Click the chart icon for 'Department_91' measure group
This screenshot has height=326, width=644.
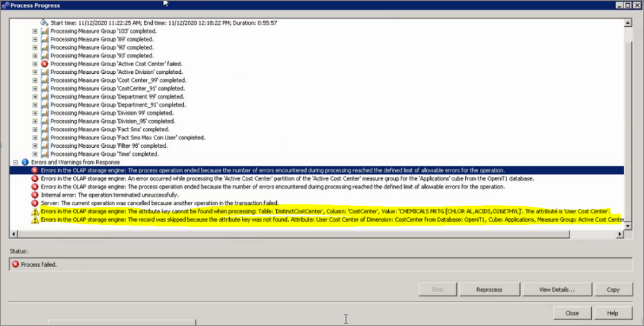(x=45, y=105)
